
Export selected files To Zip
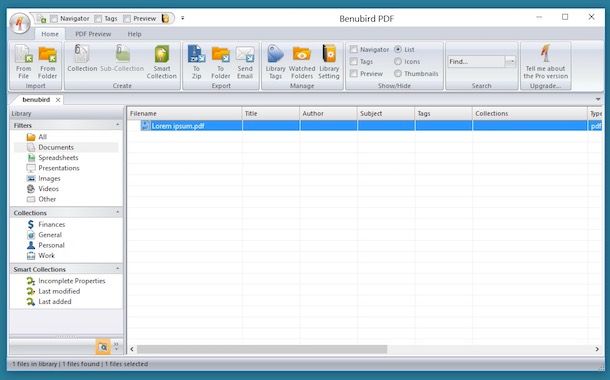(196, 62)
